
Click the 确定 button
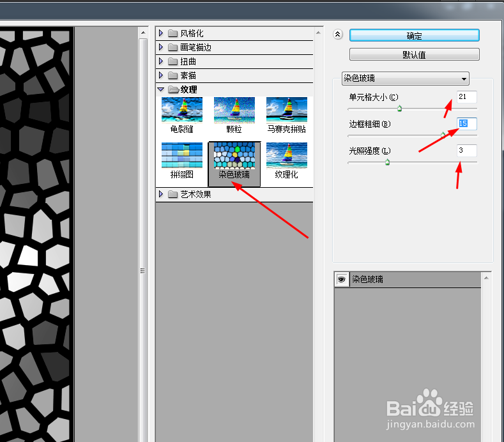415,35
